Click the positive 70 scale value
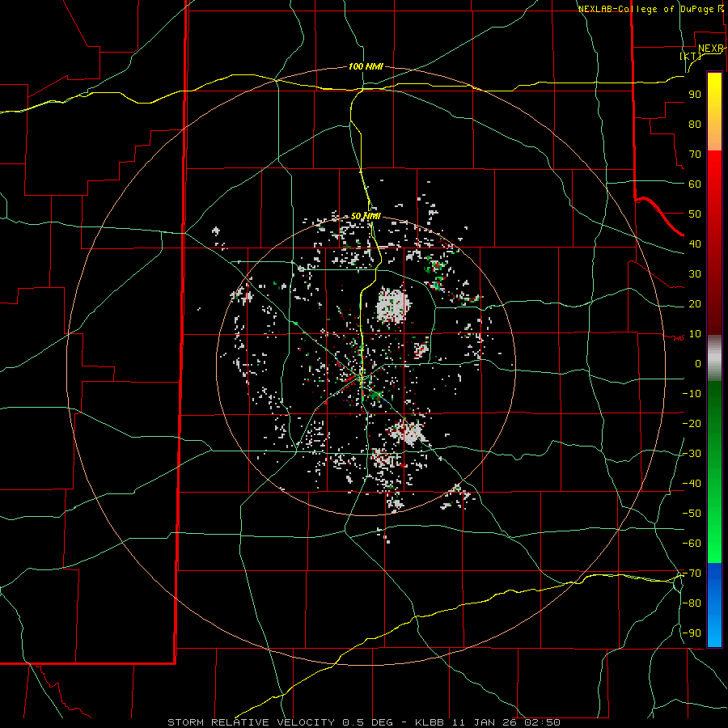This screenshot has height=728, width=728. tap(695, 154)
